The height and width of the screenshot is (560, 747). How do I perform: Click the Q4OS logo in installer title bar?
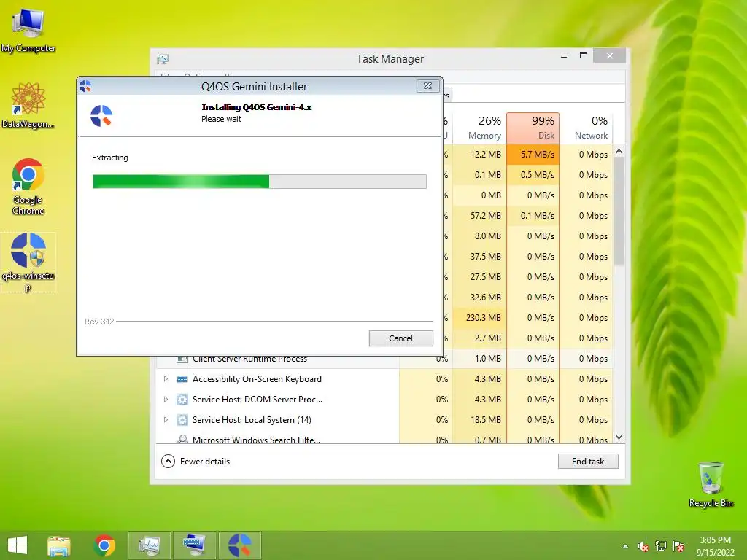point(85,86)
